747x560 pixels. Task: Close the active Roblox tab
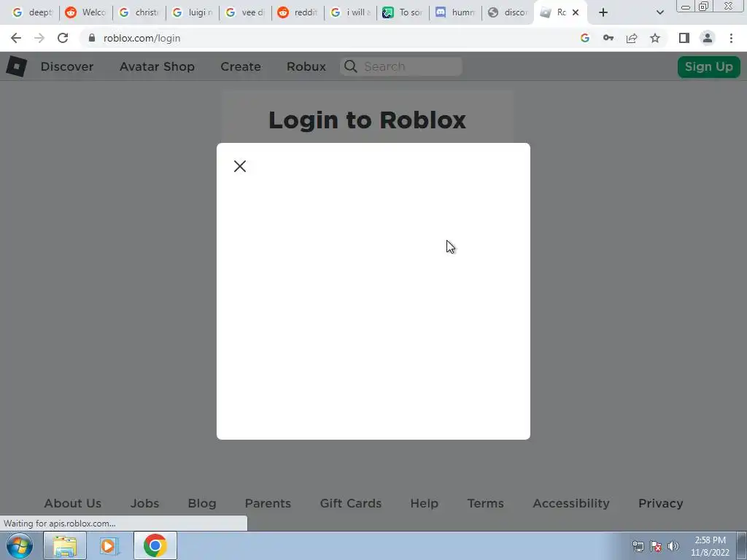click(576, 12)
